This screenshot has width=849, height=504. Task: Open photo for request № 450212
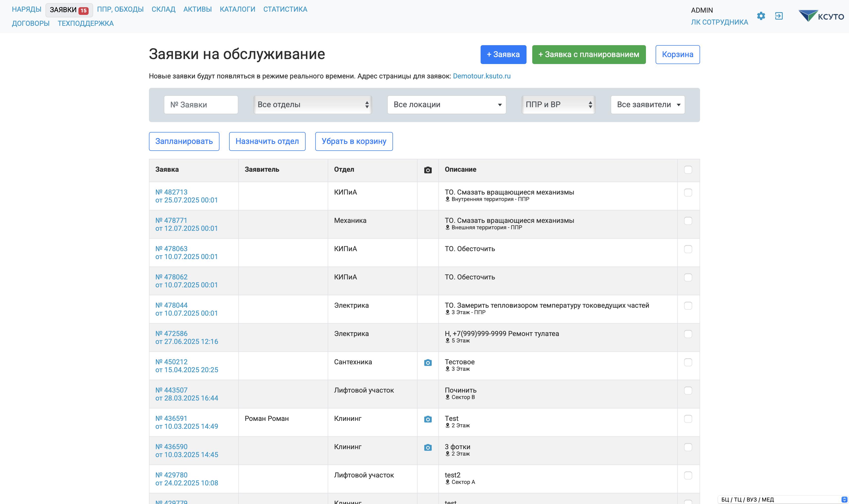click(x=428, y=363)
